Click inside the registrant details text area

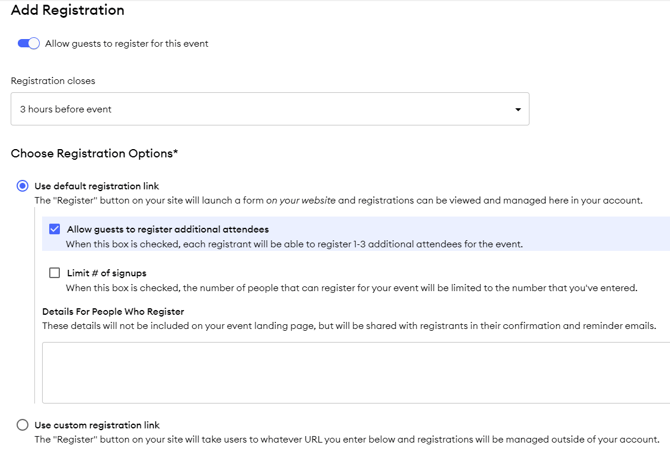[x=355, y=372]
